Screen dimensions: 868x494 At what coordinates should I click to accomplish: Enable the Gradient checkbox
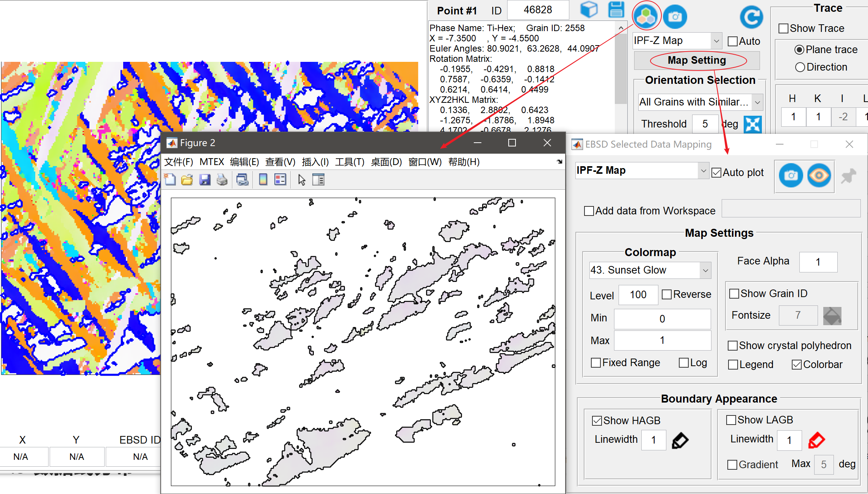[x=732, y=465]
